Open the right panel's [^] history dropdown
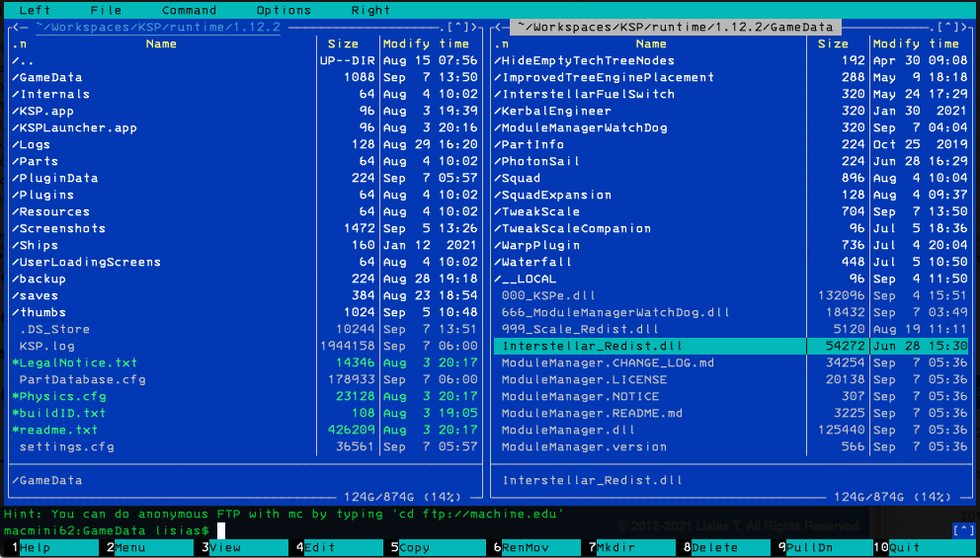 tap(948, 27)
